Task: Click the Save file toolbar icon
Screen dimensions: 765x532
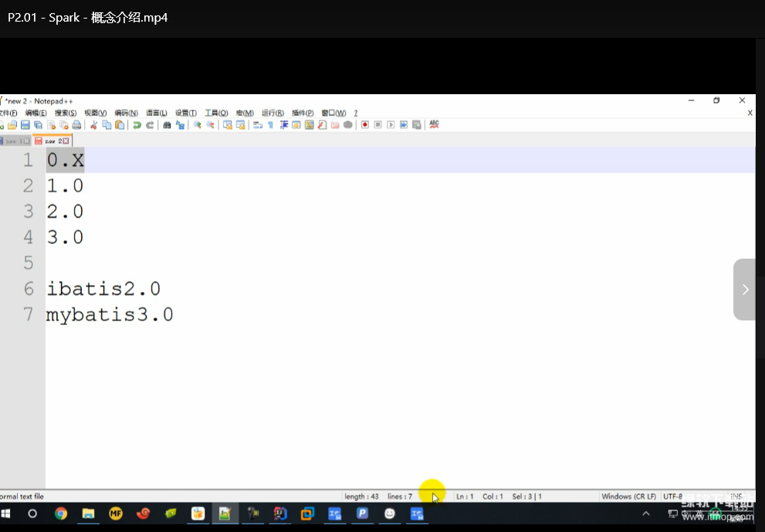Action: tap(25, 125)
